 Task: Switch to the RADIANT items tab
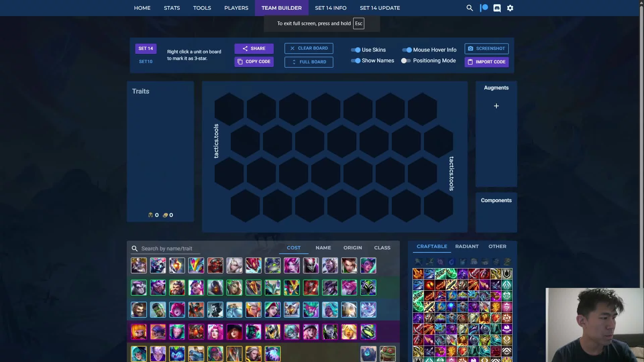[x=467, y=246]
